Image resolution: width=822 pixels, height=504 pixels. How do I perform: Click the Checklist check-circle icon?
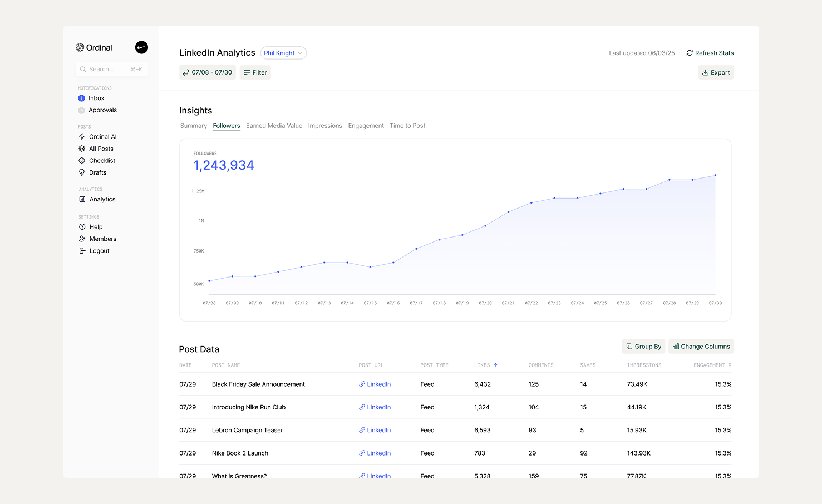click(x=82, y=160)
